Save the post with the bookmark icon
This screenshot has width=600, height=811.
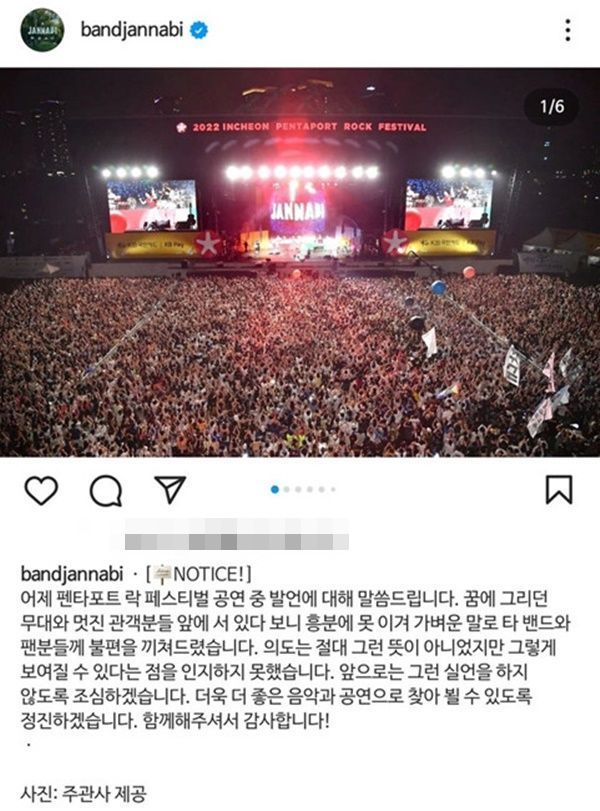pyautogui.click(x=559, y=489)
